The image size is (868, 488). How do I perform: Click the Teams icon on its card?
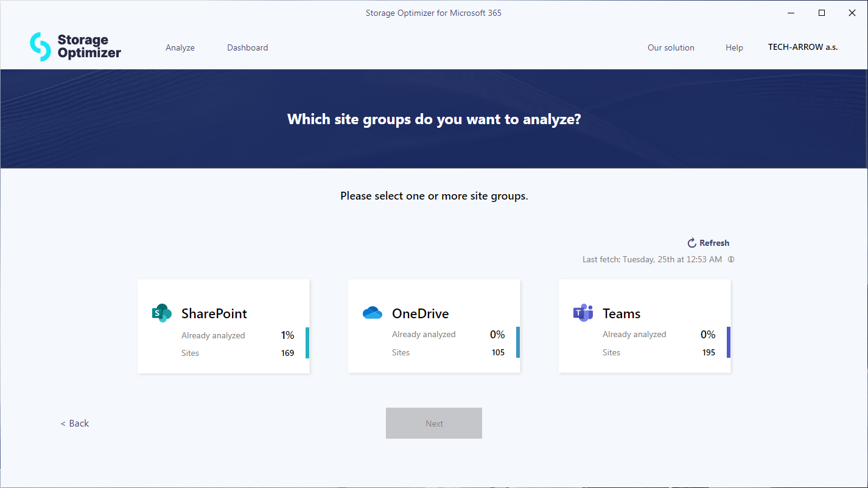click(x=583, y=313)
